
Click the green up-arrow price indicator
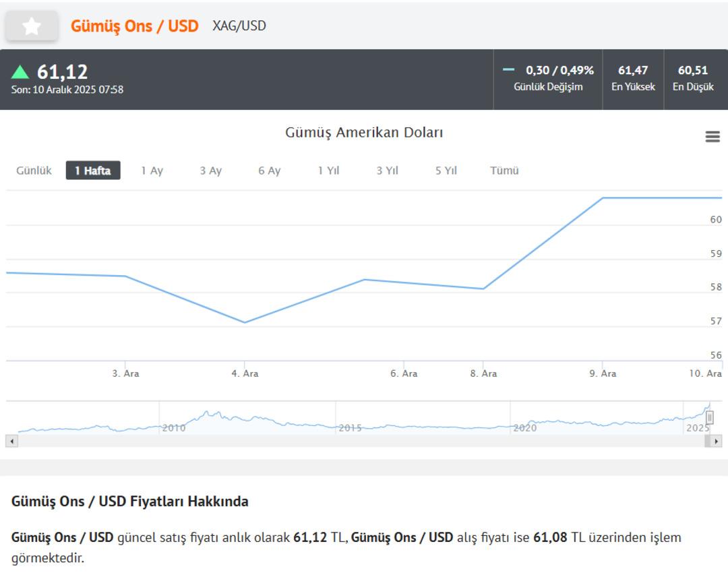tap(20, 71)
